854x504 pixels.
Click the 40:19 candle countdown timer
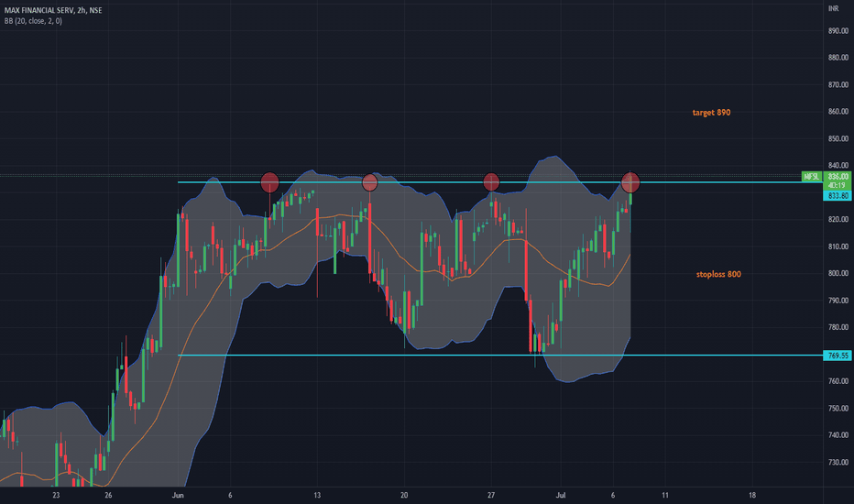coord(838,185)
